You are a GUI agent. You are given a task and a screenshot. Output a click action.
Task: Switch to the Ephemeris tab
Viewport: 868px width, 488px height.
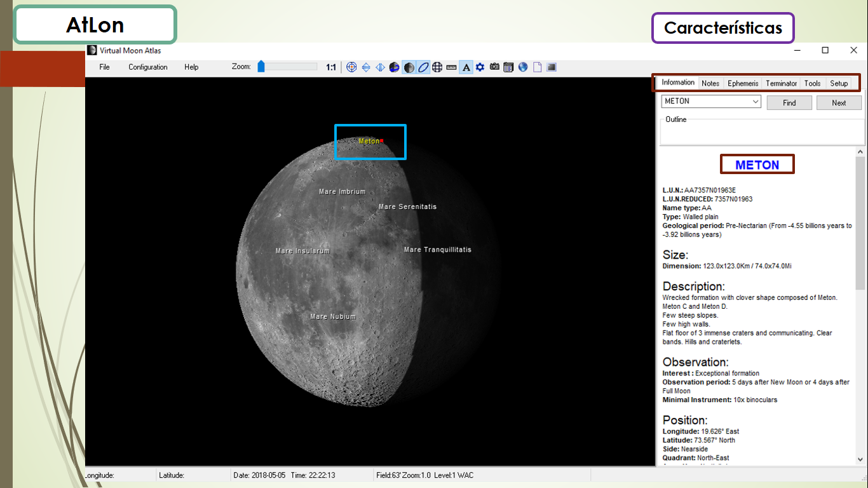click(x=743, y=83)
